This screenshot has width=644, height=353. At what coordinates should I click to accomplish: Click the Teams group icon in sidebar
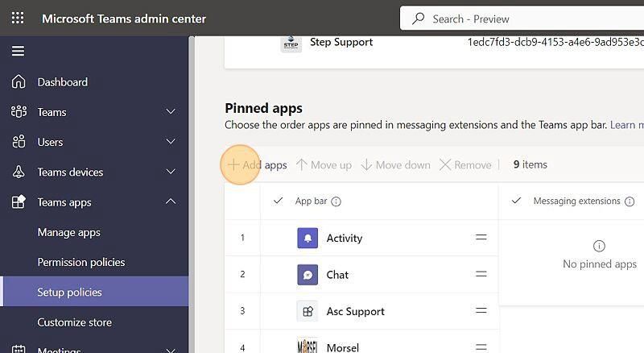coord(19,112)
